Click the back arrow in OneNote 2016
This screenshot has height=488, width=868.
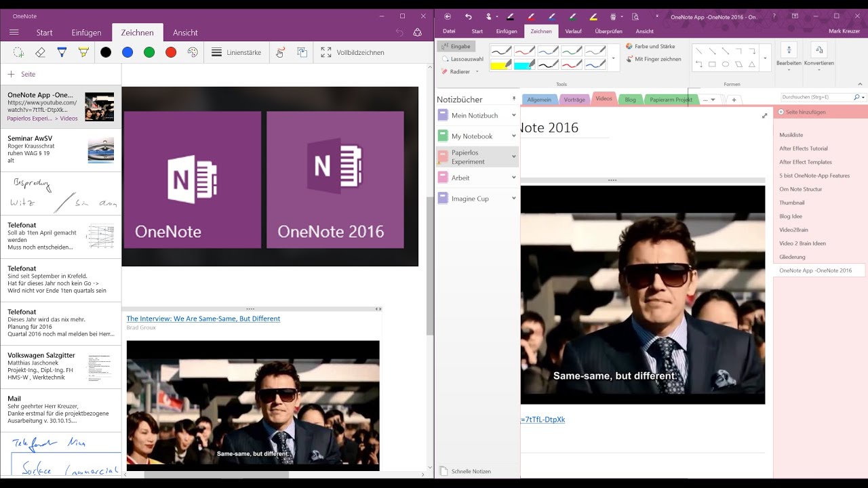447,16
